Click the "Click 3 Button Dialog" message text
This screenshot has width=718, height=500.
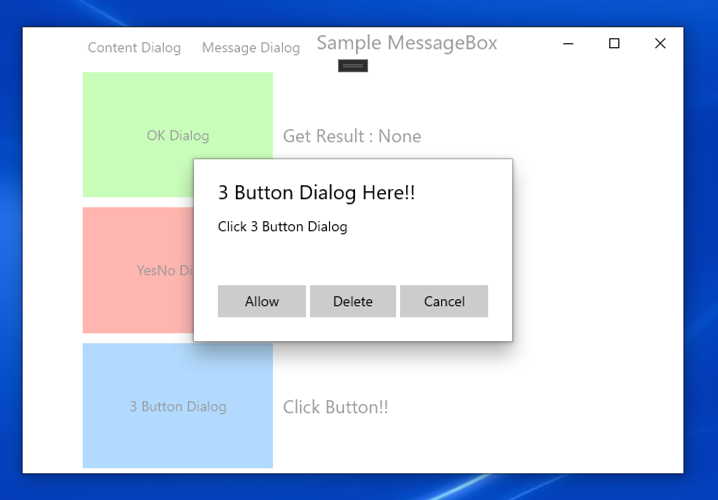pos(283,226)
